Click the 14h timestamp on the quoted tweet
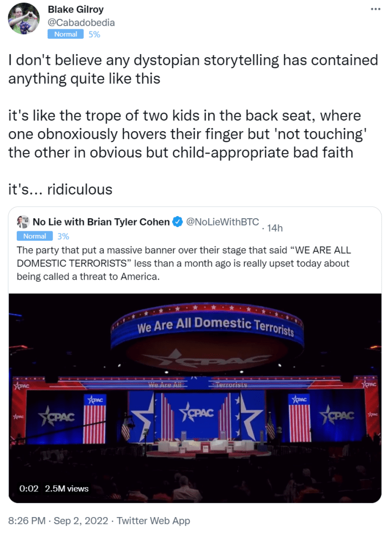The height and width of the screenshot is (536, 392). [x=273, y=228]
